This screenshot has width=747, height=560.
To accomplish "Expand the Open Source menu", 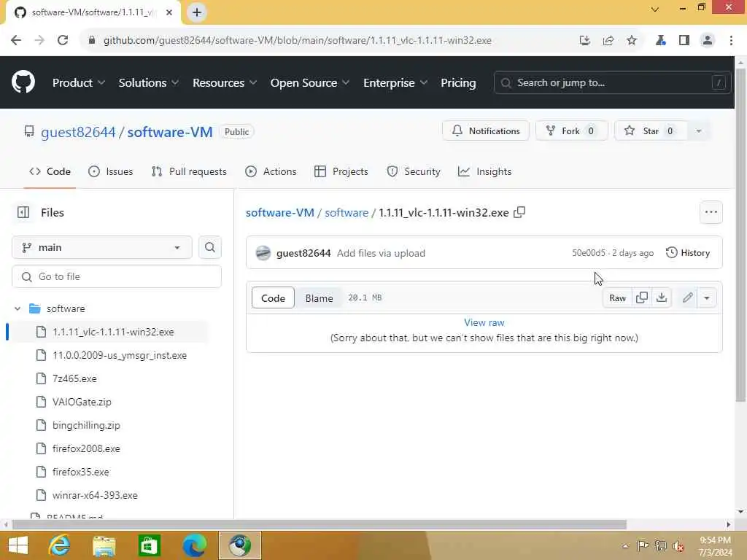I will 309,83.
